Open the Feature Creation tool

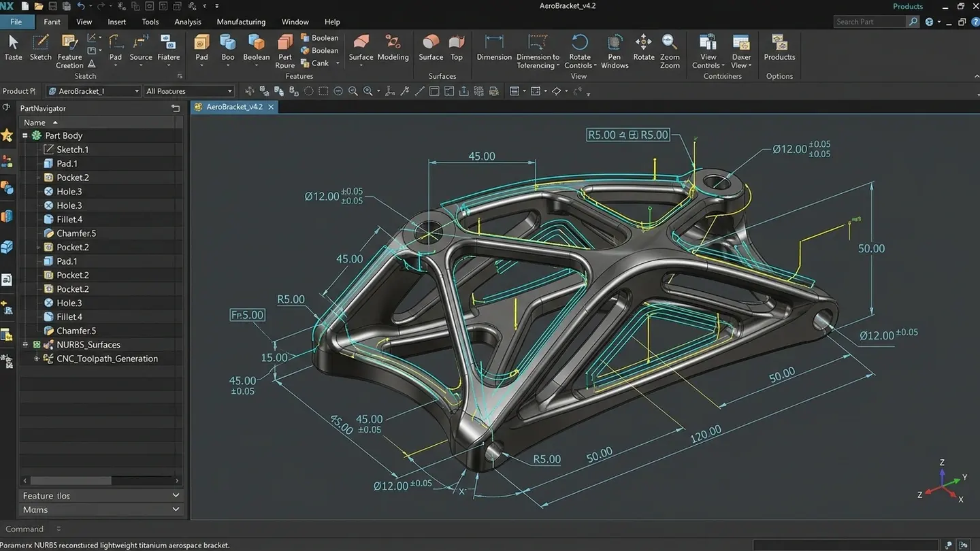click(x=69, y=51)
